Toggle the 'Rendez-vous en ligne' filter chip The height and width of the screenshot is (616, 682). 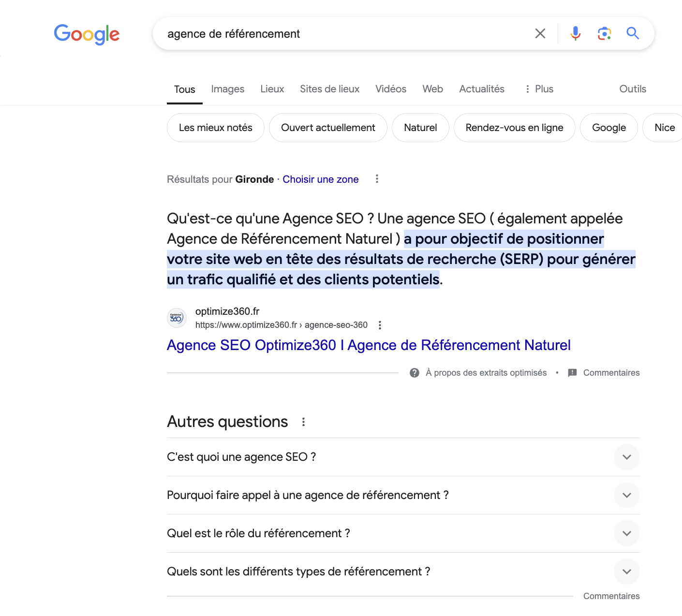[514, 128]
